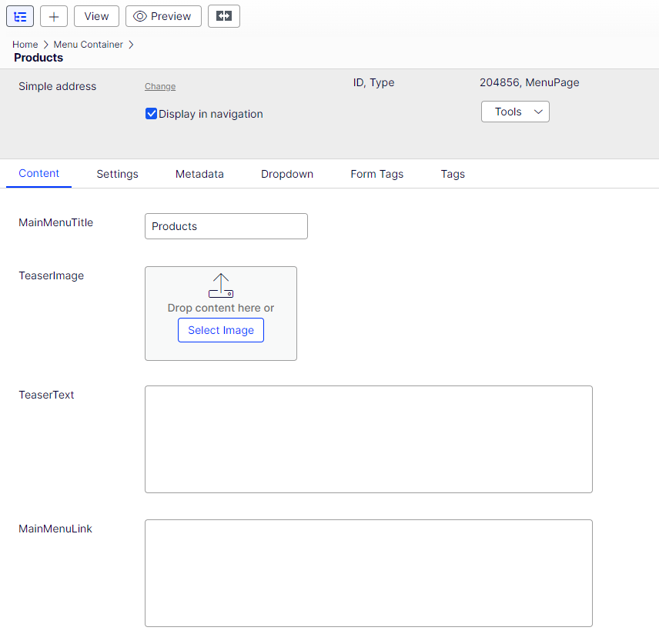Screen dimensions: 659x644
Task: Click chevron after Menu Container breadcrumb
Action: coord(131,45)
